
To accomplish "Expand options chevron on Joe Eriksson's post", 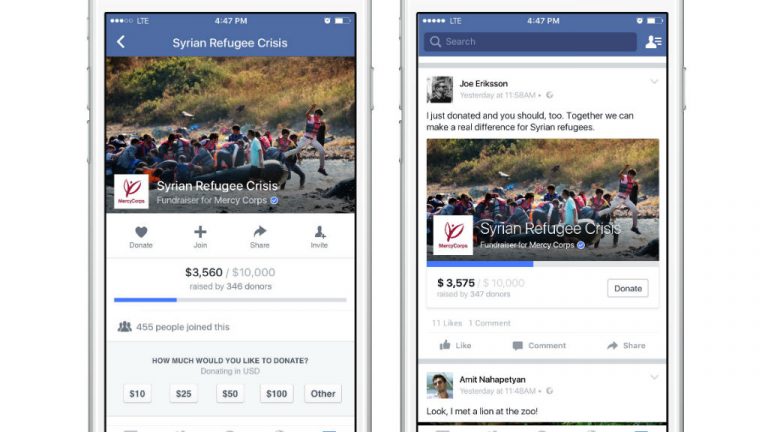I will (654, 82).
